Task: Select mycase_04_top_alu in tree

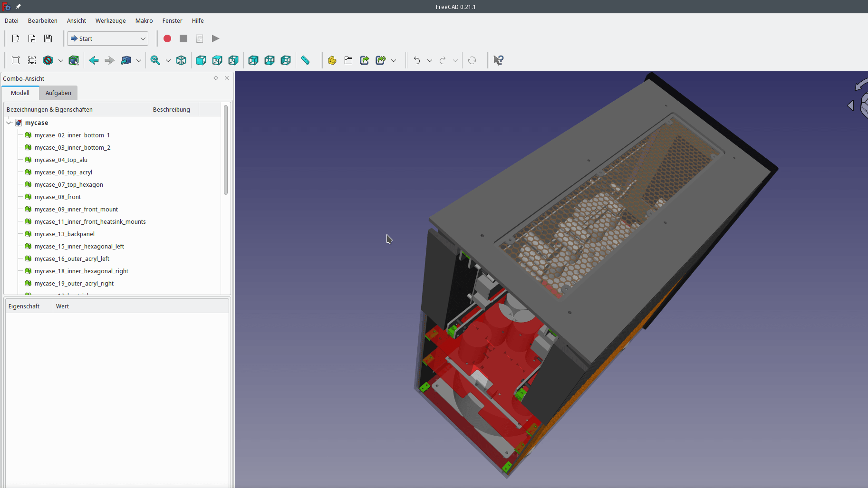Action: [x=61, y=160]
